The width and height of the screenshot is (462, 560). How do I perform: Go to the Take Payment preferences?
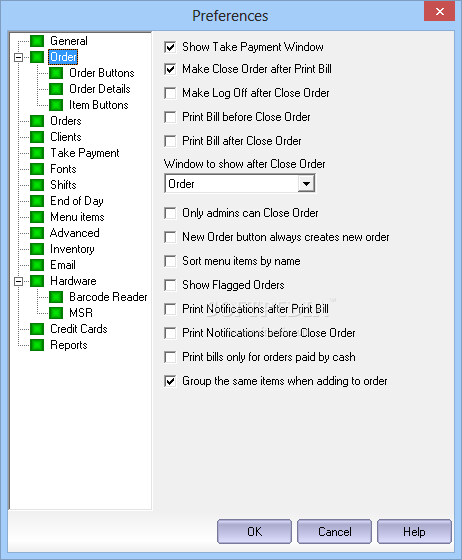pos(85,153)
